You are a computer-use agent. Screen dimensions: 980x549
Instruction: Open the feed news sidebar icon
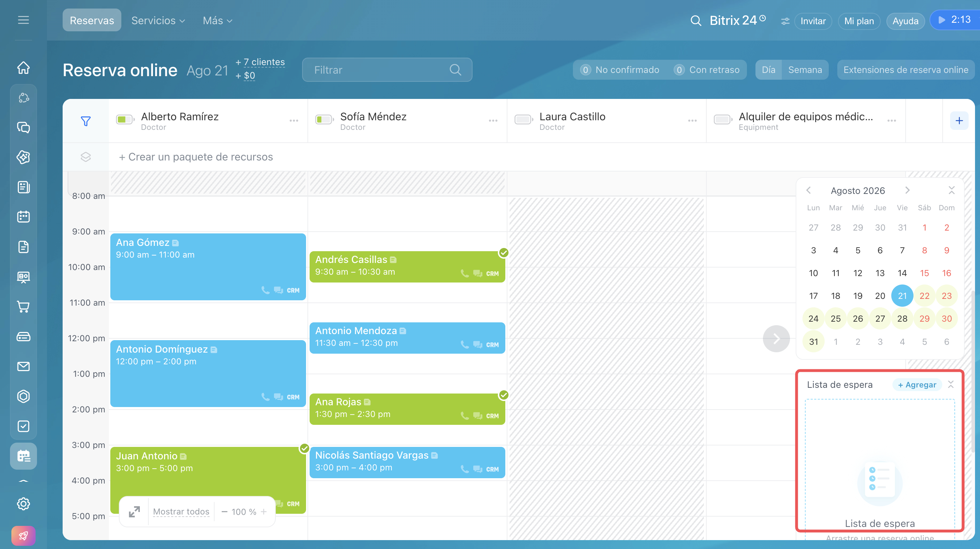point(23,187)
